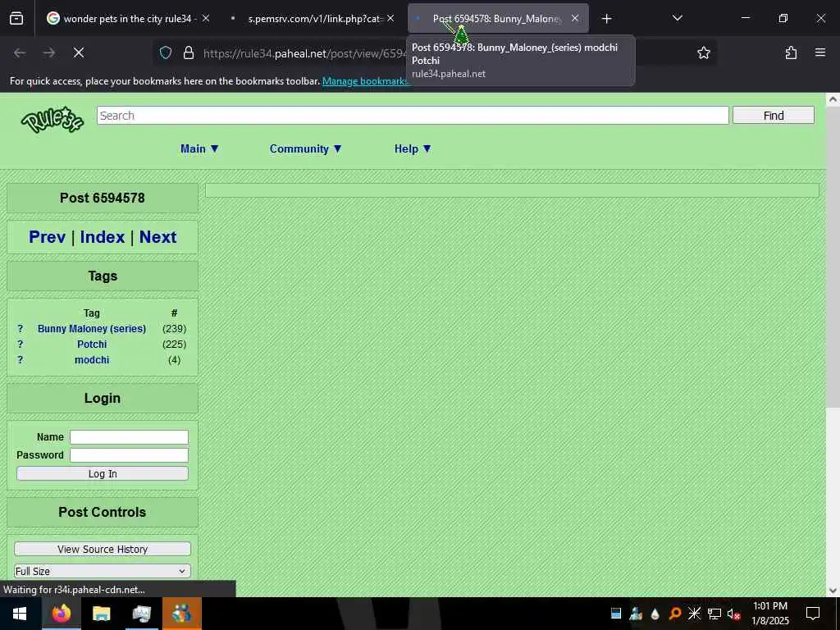This screenshot has width=840, height=630.
Task: Expand the Help dropdown menu
Action: coord(413,149)
